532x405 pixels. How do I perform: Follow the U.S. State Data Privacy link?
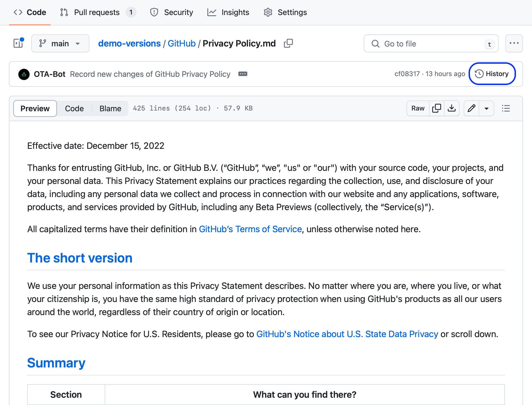[x=347, y=334]
